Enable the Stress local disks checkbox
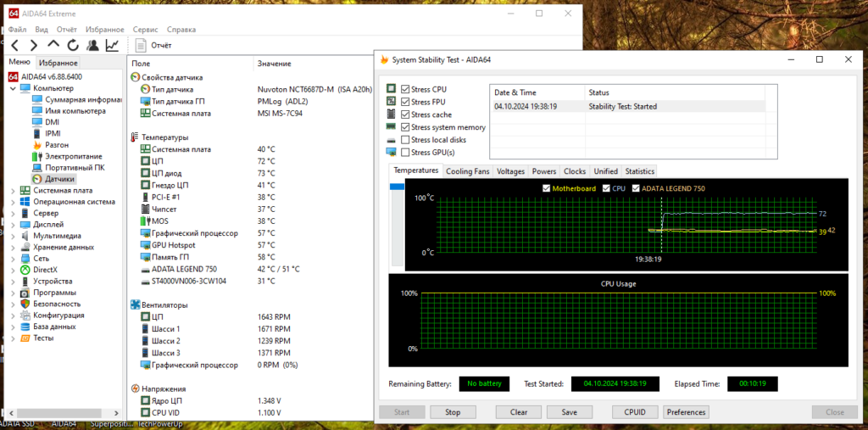The image size is (868, 430). pyautogui.click(x=405, y=140)
